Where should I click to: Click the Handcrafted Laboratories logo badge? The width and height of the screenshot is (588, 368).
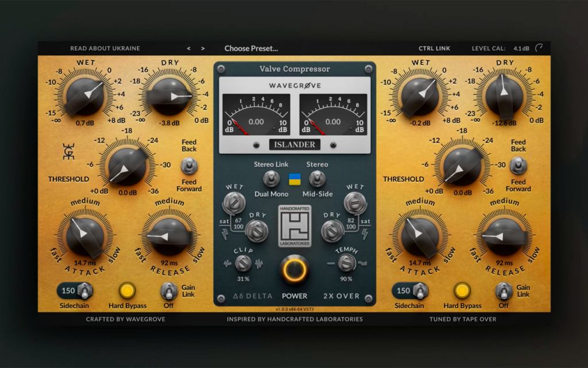(295, 226)
